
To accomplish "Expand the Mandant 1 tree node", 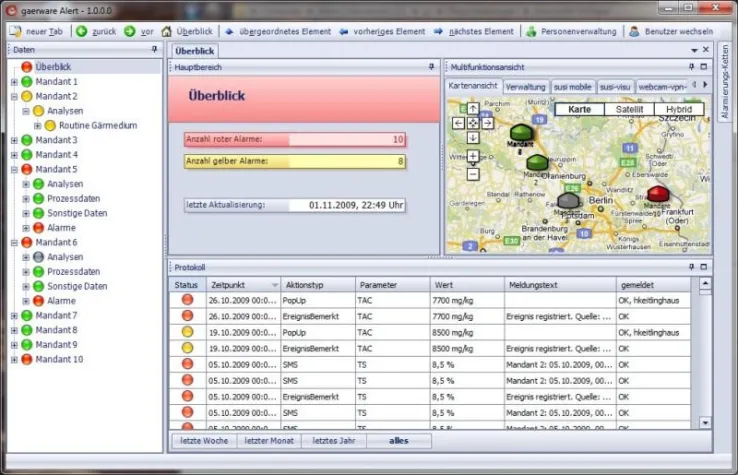I will point(14,82).
